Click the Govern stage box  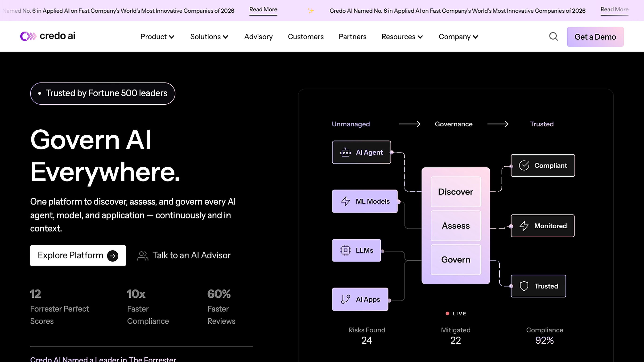point(456,260)
